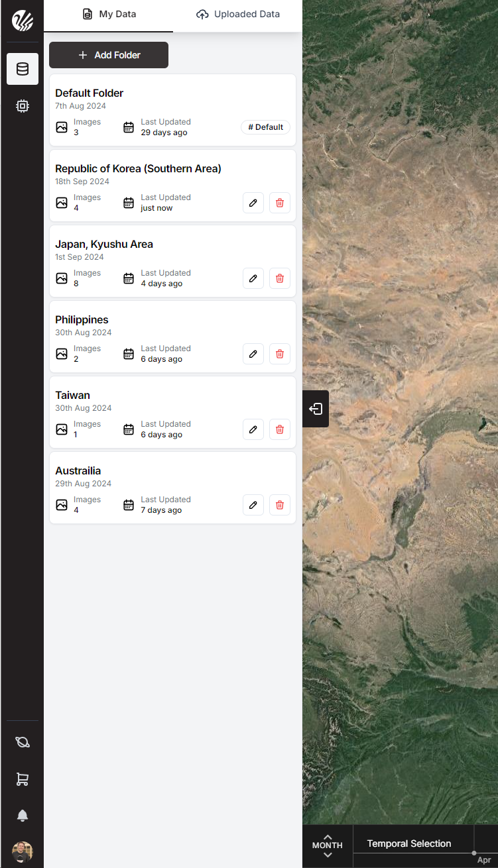Viewport: 498px width, 868px height.
Task: Click '18th Sep 2024' date text
Action: pyautogui.click(x=82, y=182)
